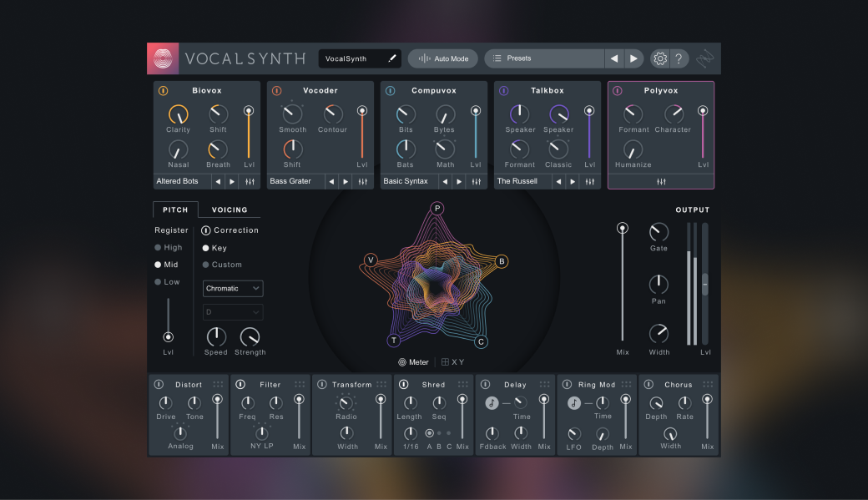The height and width of the screenshot is (500, 868).
Task: Select the High register option
Action: 169,248
